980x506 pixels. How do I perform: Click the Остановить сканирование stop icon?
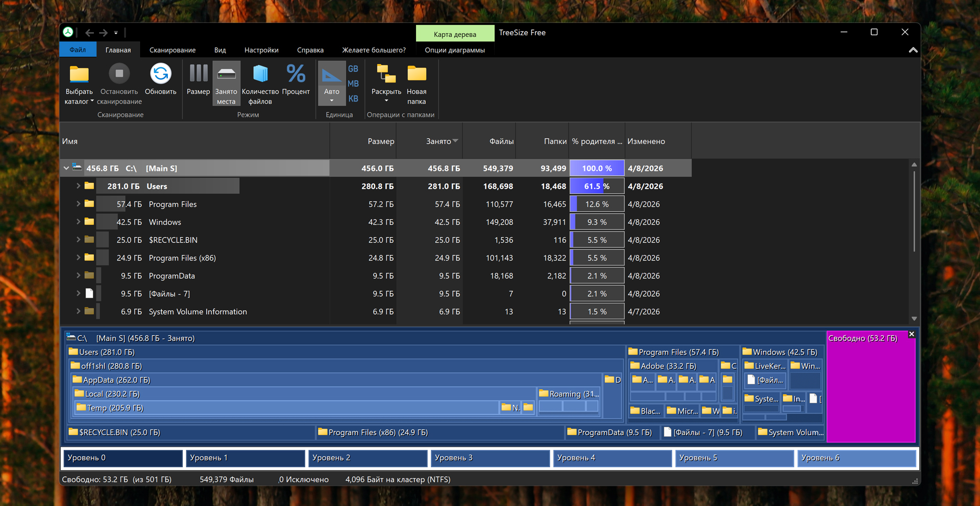point(119,74)
